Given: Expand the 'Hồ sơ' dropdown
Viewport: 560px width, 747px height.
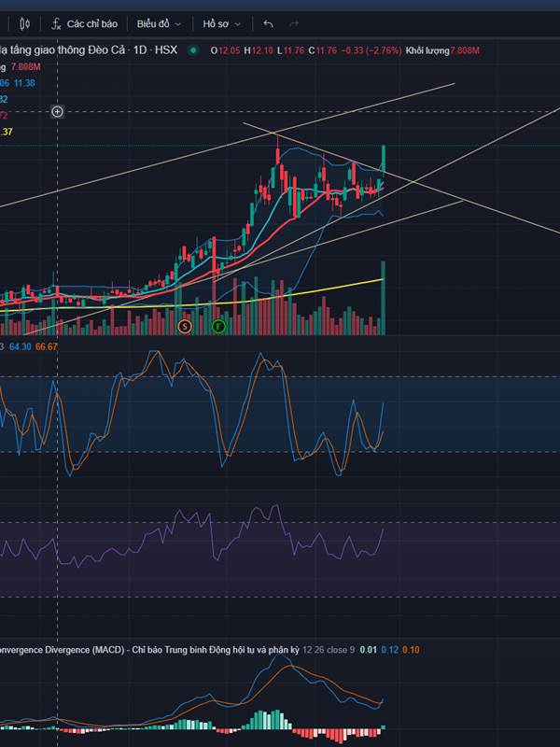Looking at the screenshot, I should point(221,24).
